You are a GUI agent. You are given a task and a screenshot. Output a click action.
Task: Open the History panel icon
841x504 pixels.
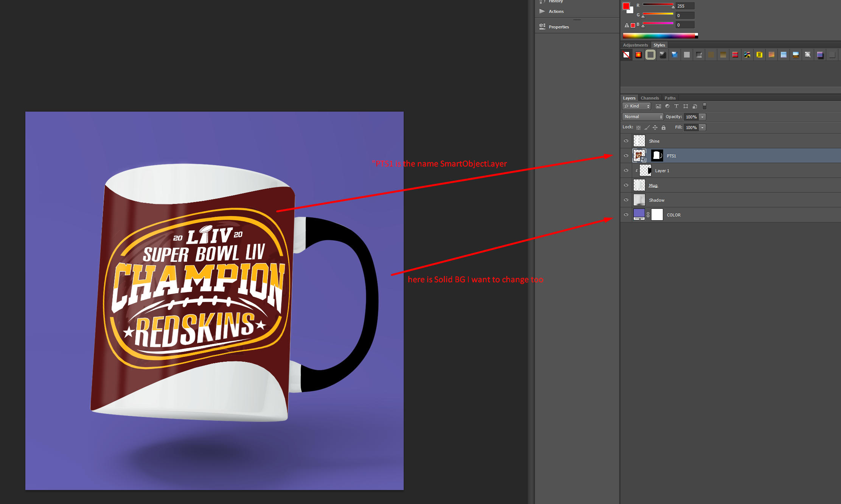point(542,2)
